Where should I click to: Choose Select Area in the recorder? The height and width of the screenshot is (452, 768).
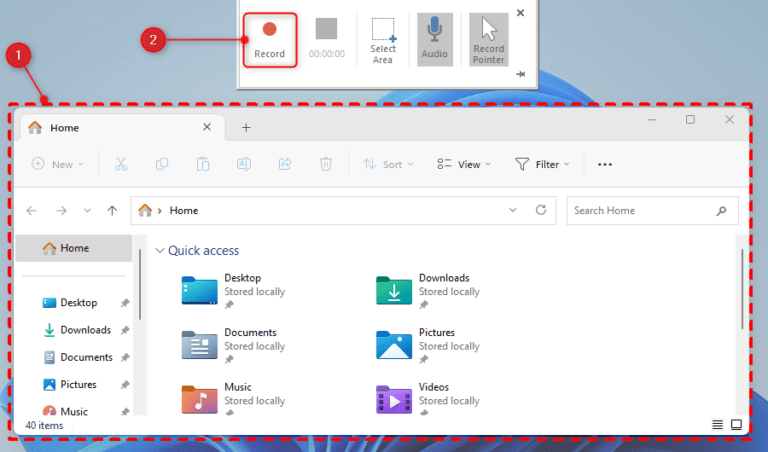(x=383, y=39)
